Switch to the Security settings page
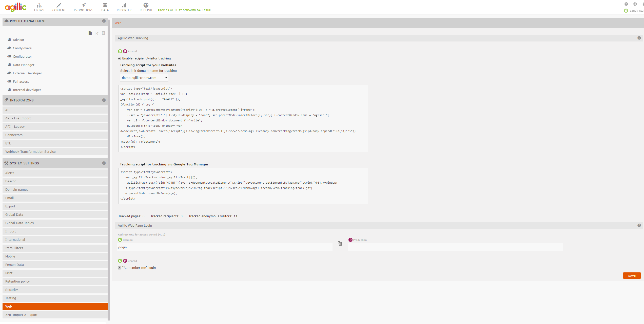The image size is (644, 324). coord(11,290)
